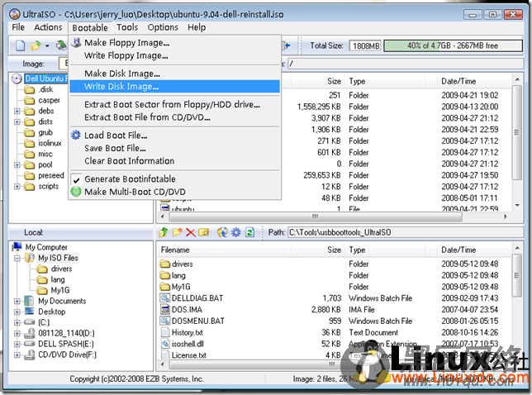Expand the scripts folder in image tree
The image size is (532, 395).
[17, 186]
